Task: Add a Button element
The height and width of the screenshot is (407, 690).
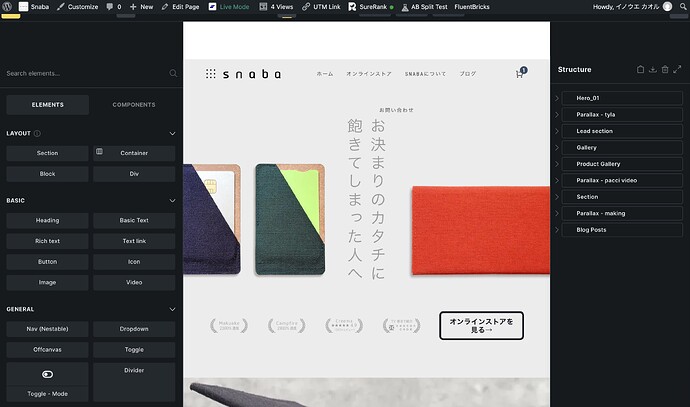Action: pos(48,262)
